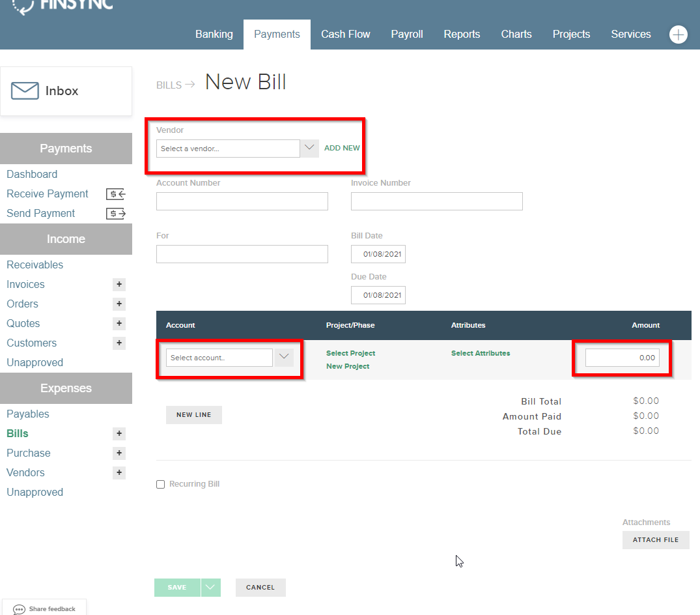700x615 pixels.
Task: Open Send Payment in the sidebar
Action: (40, 214)
